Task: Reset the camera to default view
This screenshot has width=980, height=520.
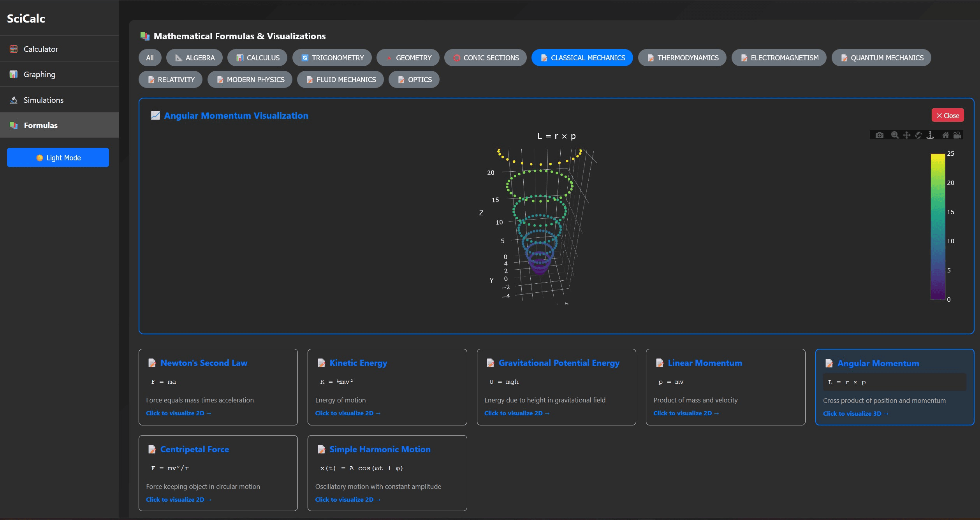Action: [x=945, y=135]
